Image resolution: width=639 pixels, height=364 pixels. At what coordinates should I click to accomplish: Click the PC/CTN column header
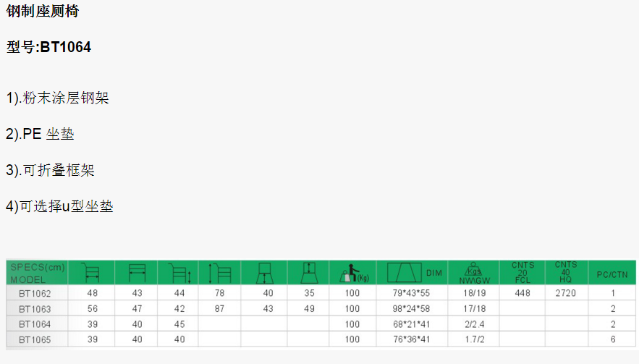click(612, 274)
